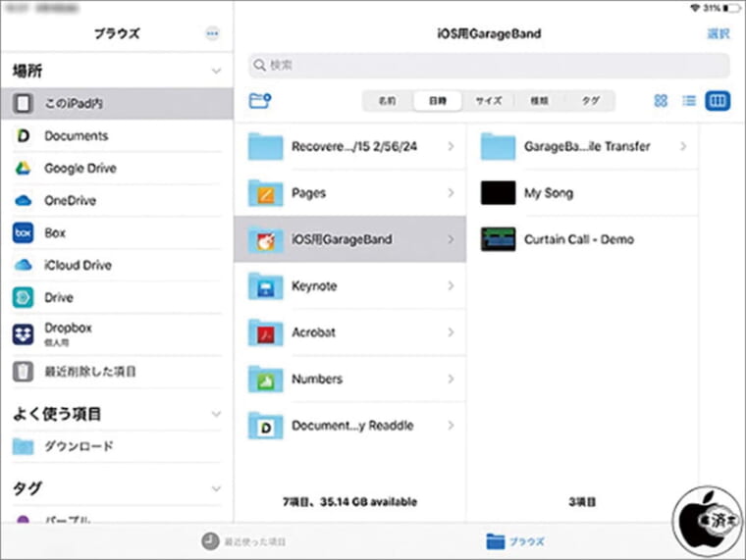Open the Curtain Call - Demo song thumbnail

498,239
